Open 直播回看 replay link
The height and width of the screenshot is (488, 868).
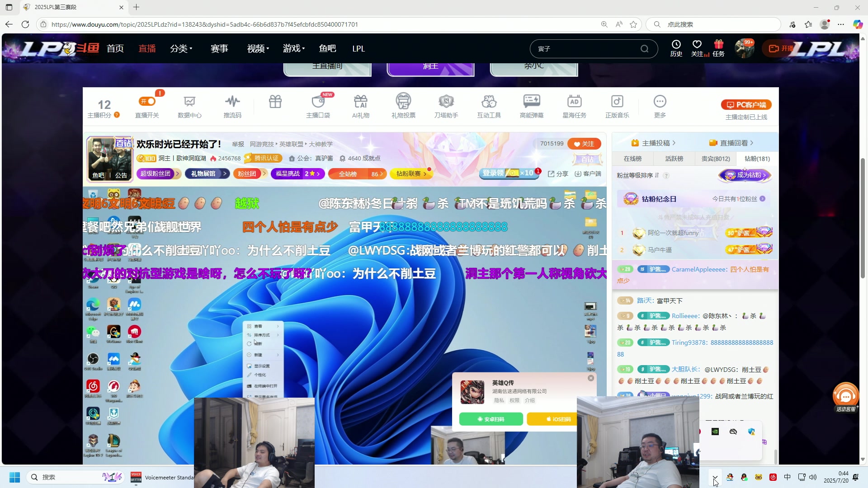[x=731, y=143]
